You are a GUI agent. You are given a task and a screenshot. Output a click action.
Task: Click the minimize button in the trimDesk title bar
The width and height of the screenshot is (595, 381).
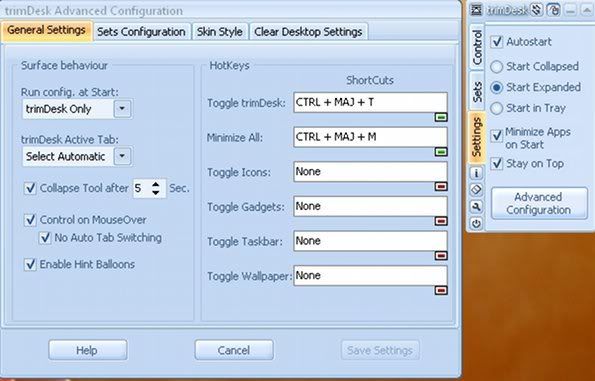(x=570, y=10)
